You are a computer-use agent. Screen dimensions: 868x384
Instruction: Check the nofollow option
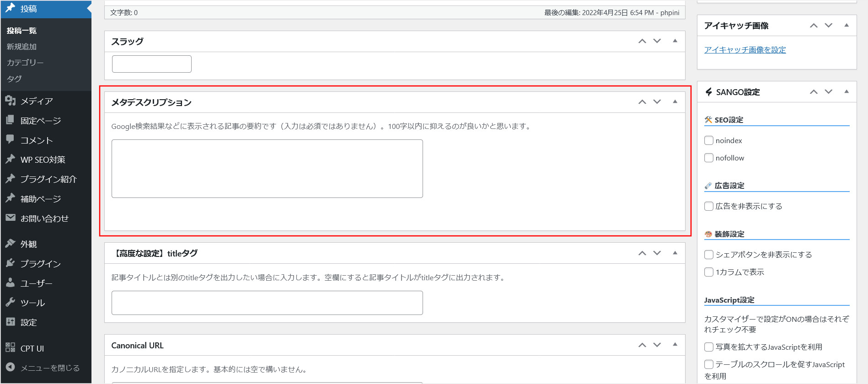(x=709, y=158)
